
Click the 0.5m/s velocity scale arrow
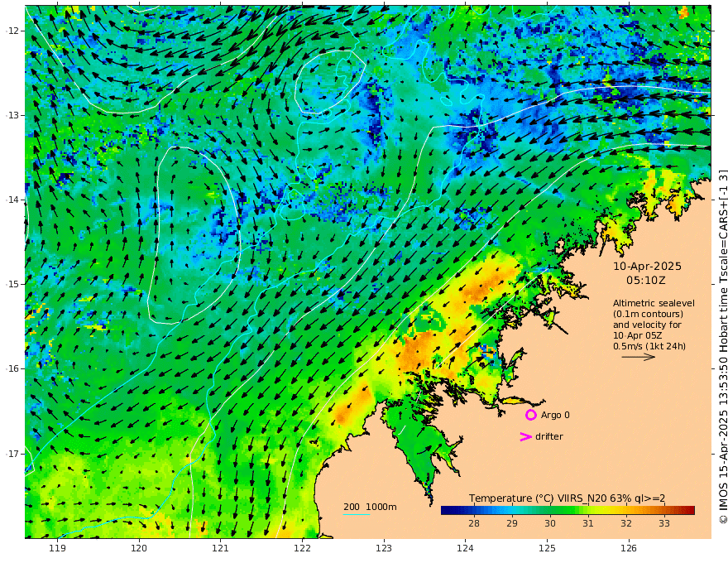pos(639,357)
